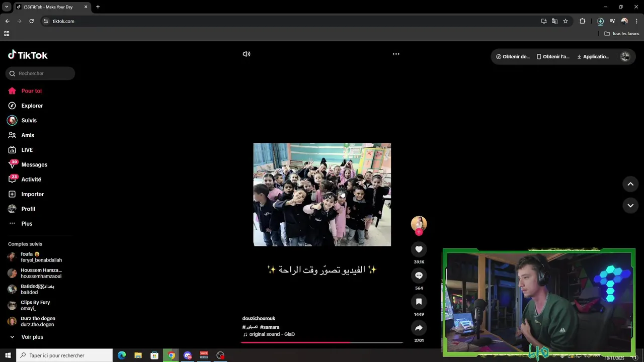Go to previous video up arrow
This screenshot has width=644, height=362.
point(630,184)
